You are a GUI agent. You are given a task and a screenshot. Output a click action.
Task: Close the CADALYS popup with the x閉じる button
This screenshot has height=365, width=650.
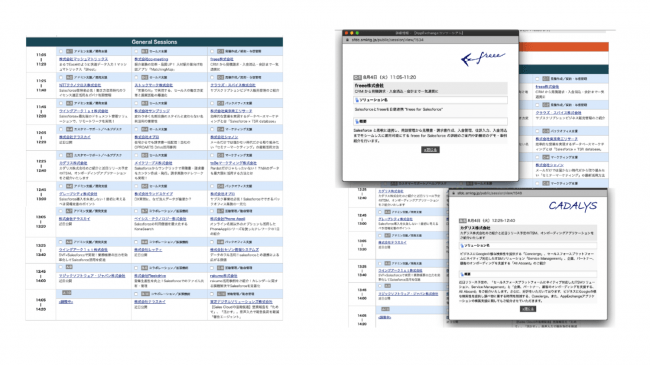click(528, 309)
